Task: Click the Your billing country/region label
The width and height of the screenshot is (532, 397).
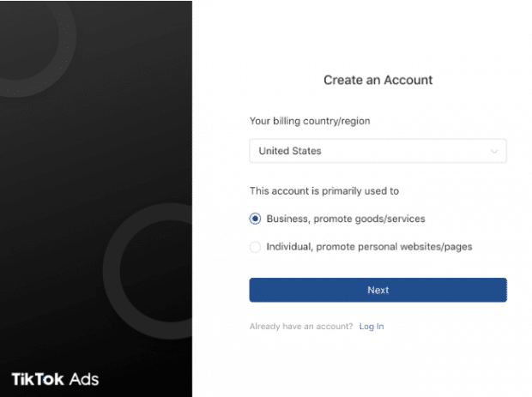Action: (x=310, y=121)
